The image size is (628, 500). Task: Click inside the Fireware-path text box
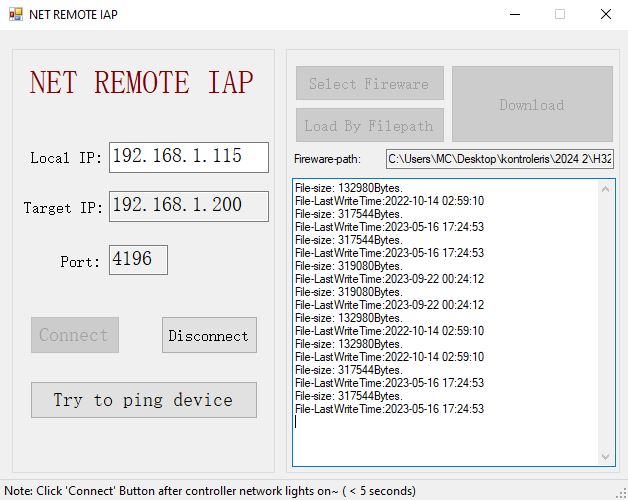point(499,159)
